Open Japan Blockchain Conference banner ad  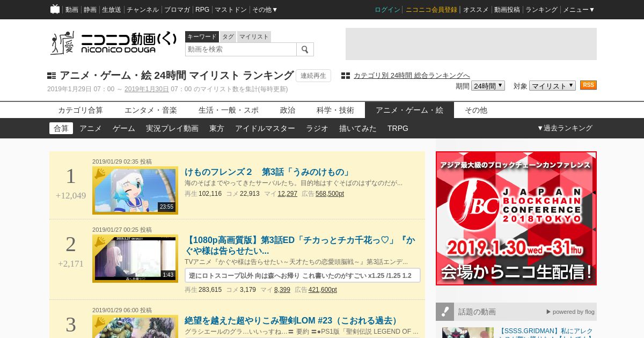(x=516, y=218)
